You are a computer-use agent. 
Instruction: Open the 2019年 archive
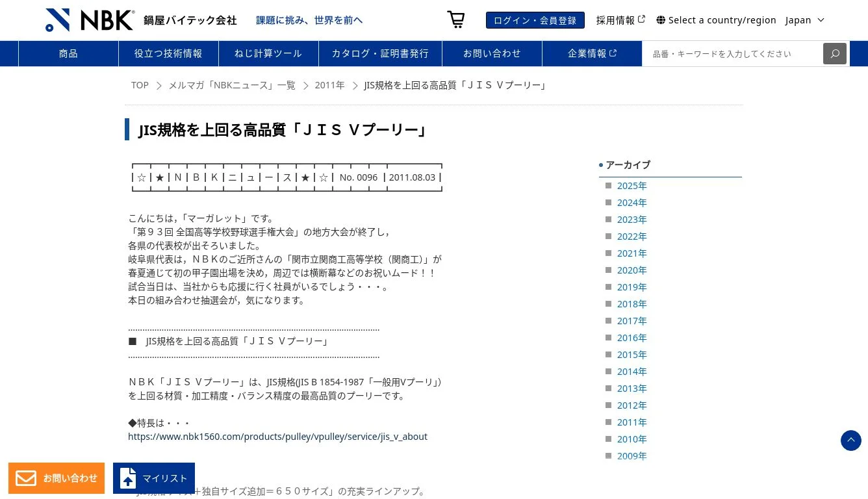point(632,287)
